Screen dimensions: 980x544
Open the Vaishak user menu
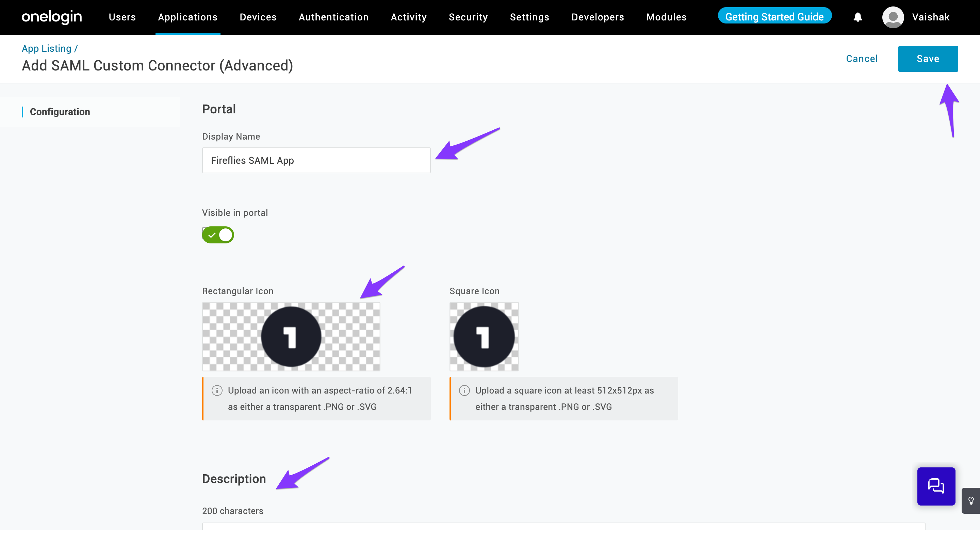point(931,17)
